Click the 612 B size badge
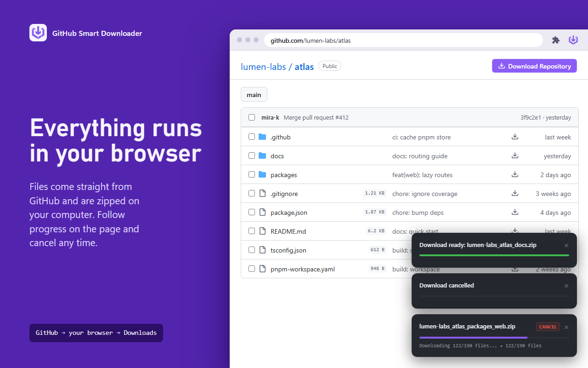 pos(378,250)
